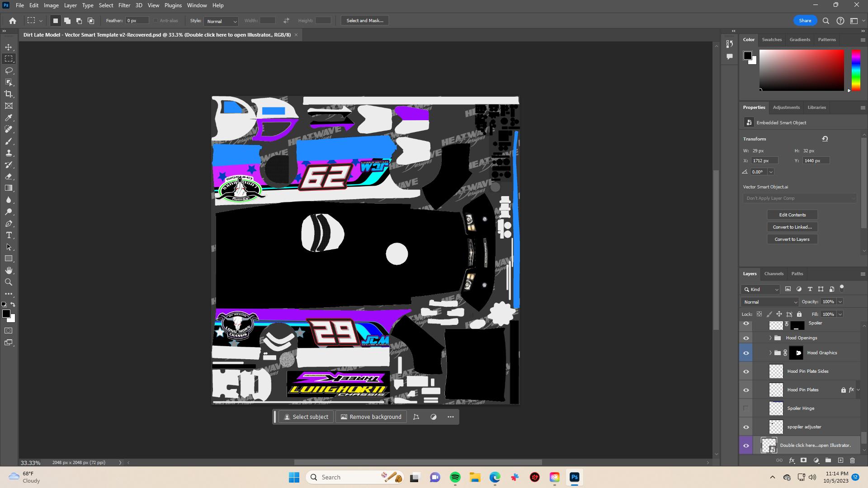Hide the spopiler adjuster layer
The image size is (868, 488).
[746, 427]
